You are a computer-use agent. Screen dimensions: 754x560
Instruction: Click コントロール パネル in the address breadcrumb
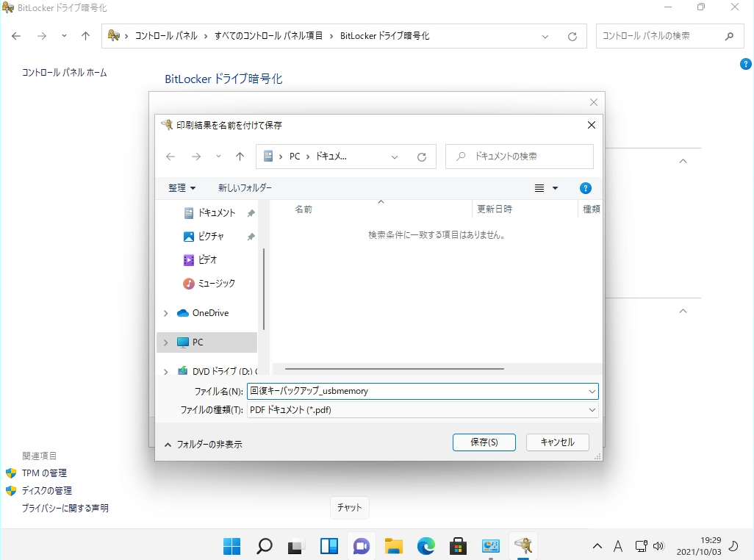pyautogui.click(x=166, y=36)
